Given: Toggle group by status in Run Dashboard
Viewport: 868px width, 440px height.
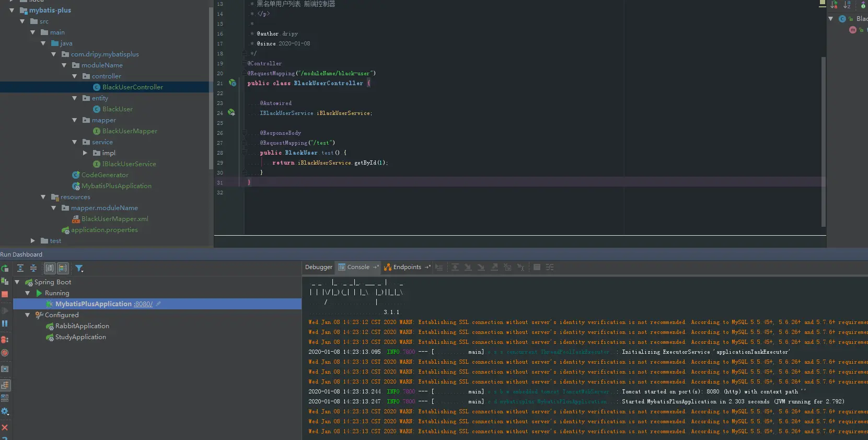Looking at the screenshot, I should tap(63, 268).
